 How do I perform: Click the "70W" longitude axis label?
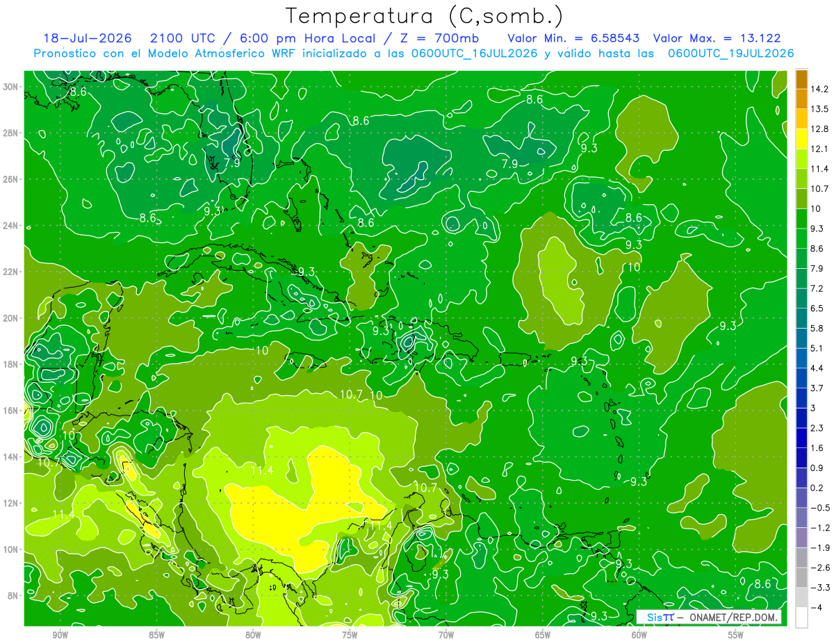coord(446,635)
